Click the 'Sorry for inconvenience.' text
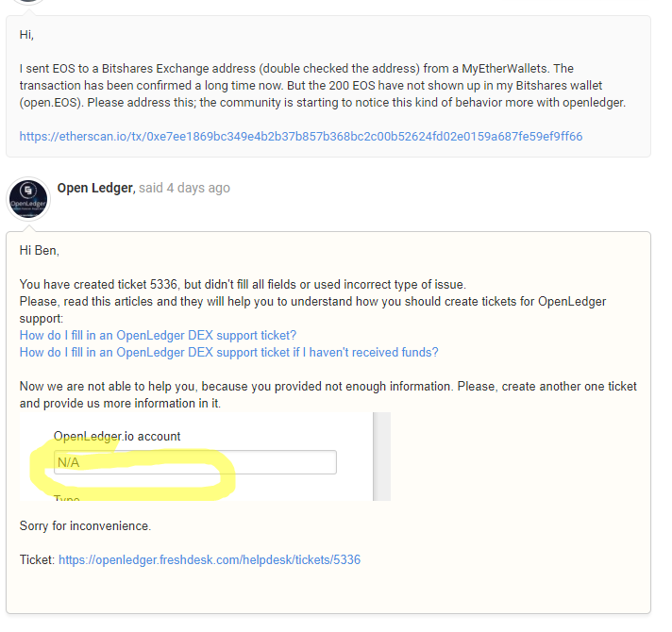 point(85,525)
